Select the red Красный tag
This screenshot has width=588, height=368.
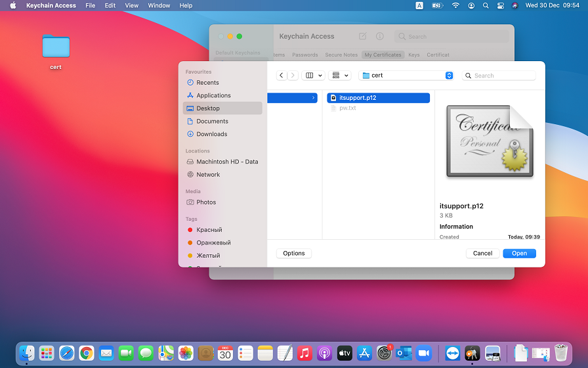209,230
